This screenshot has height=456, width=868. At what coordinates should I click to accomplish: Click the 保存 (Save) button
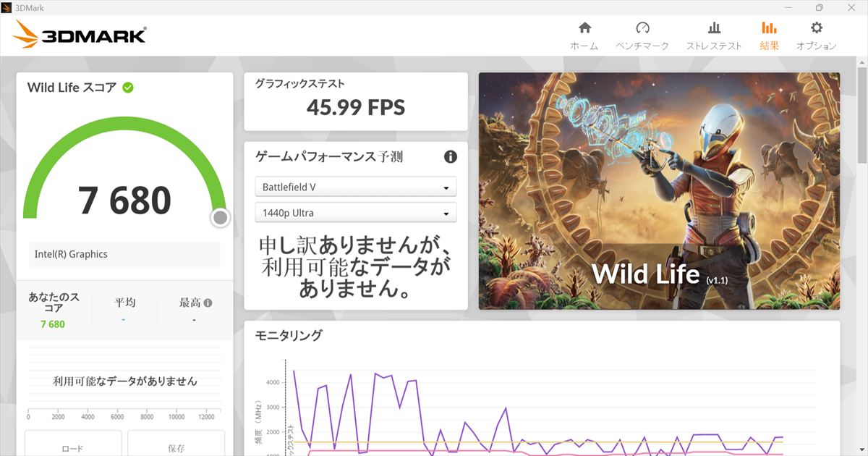176,444
